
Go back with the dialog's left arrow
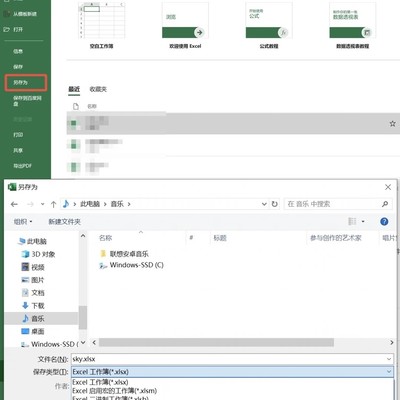(x=14, y=204)
